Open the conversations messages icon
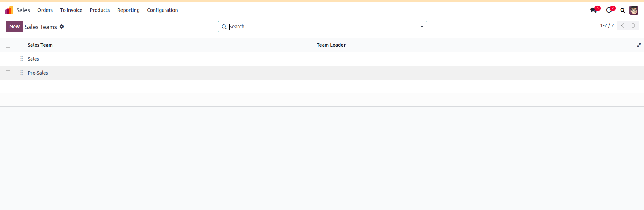 coord(593,10)
